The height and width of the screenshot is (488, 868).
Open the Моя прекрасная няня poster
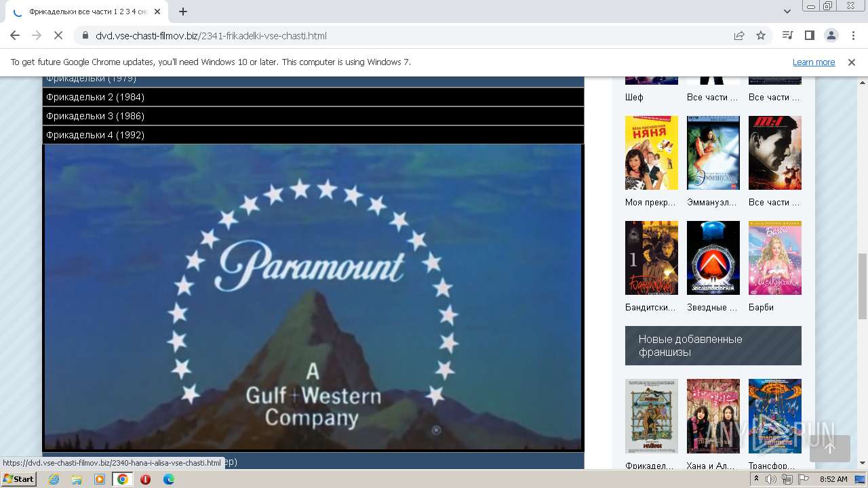[x=651, y=152]
